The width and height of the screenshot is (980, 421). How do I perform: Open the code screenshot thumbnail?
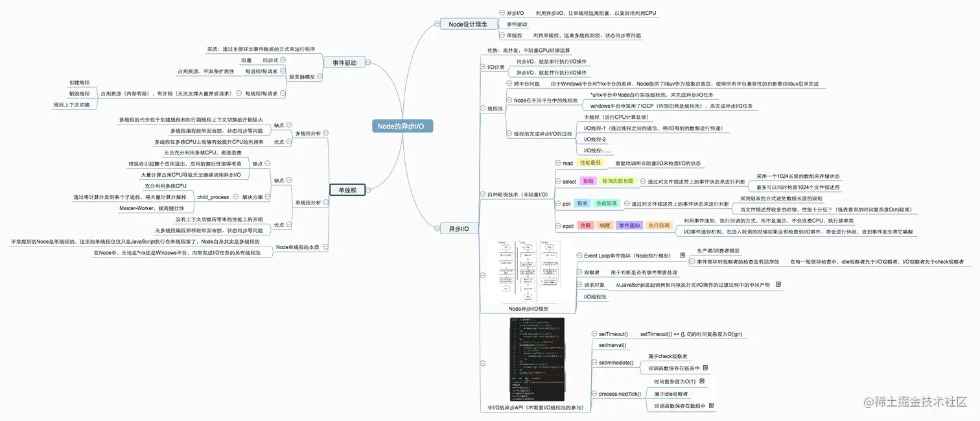point(537,360)
